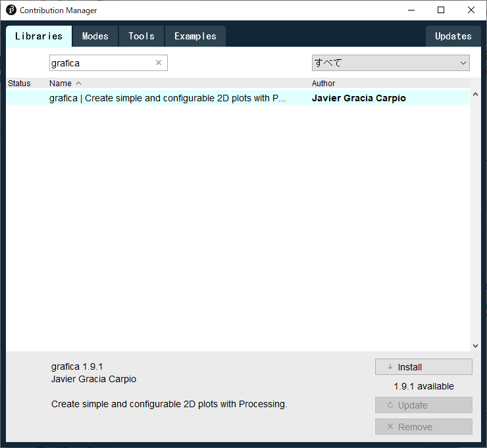The width and height of the screenshot is (487, 448).
Task: Open the Tools tab
Action: point(141,36)
